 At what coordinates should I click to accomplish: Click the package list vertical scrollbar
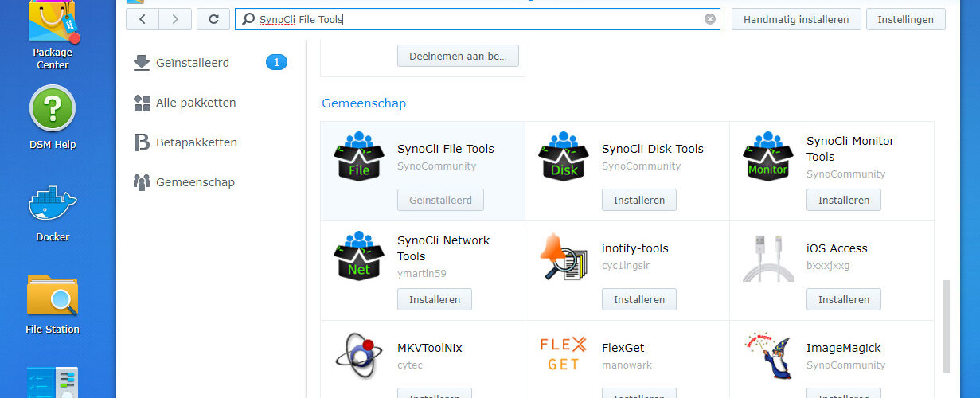click(946, 325)
